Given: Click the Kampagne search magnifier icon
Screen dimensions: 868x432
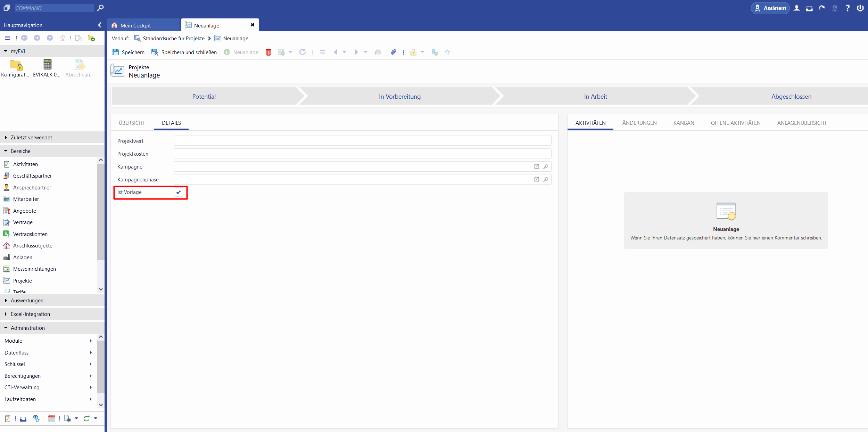Looking at the screenshot, I should coord(546,166).
